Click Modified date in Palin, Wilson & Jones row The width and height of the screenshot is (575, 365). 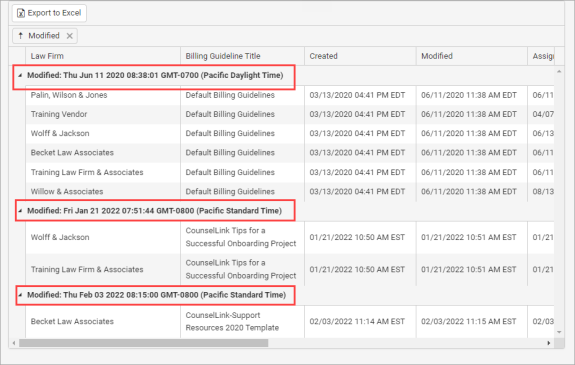472,95
